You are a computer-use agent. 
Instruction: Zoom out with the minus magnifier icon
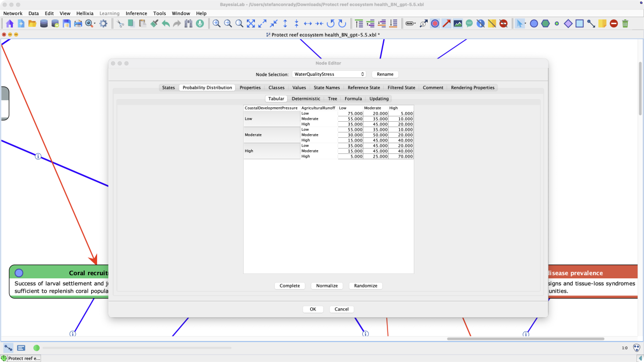point(228,24)
